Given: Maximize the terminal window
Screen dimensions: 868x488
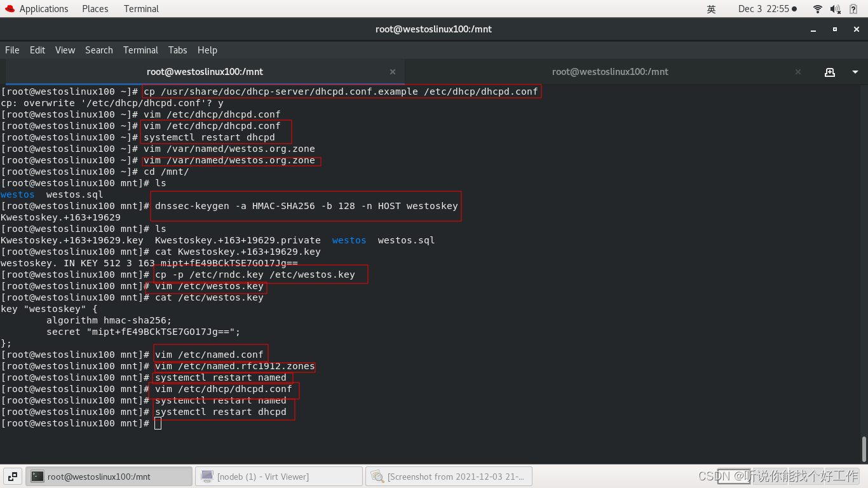Looking at the screenshot, I should (835, 29).
